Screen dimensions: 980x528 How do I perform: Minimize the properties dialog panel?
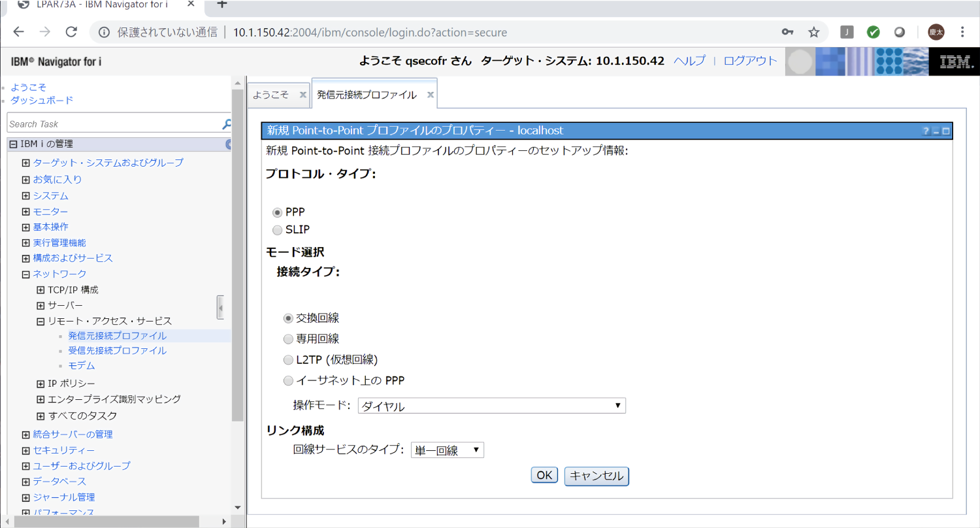point(936,131)
